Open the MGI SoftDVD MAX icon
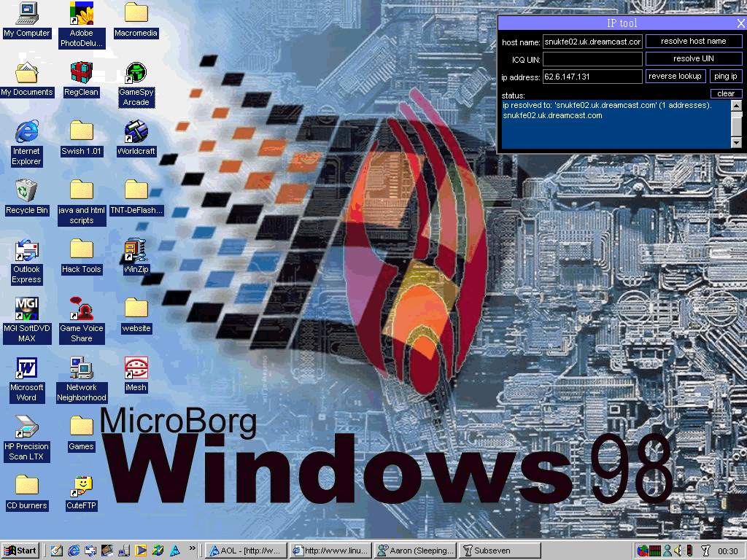Viewport: 747px width, 560px height. tap(27, 310)
